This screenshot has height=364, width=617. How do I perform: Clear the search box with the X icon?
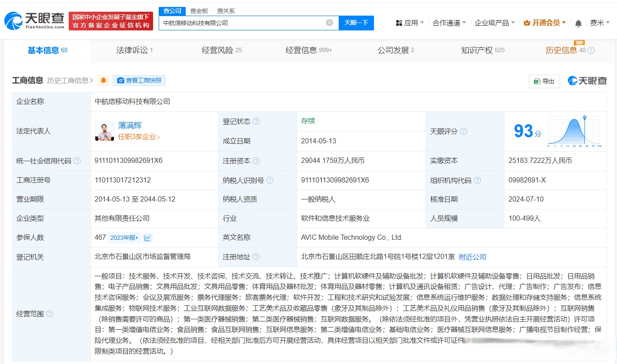coord(329,23)
